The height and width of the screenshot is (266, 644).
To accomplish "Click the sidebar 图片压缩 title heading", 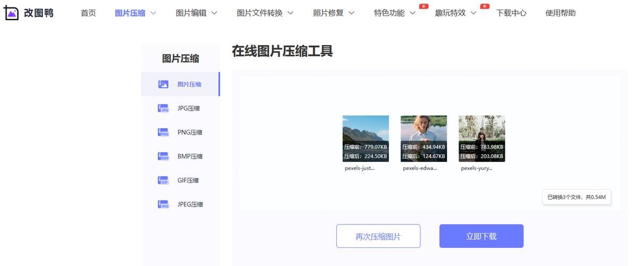I will click(x=181, y=59).
